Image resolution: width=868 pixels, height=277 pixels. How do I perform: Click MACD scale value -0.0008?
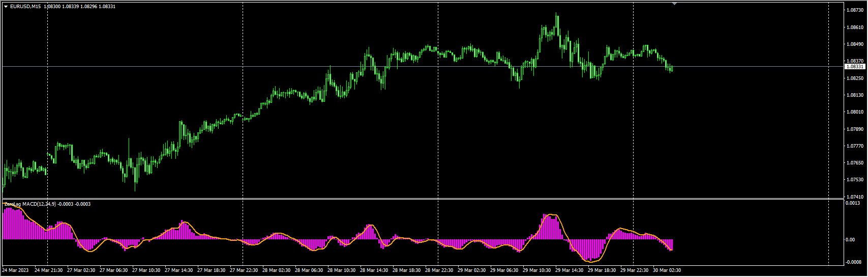point(853,262)
